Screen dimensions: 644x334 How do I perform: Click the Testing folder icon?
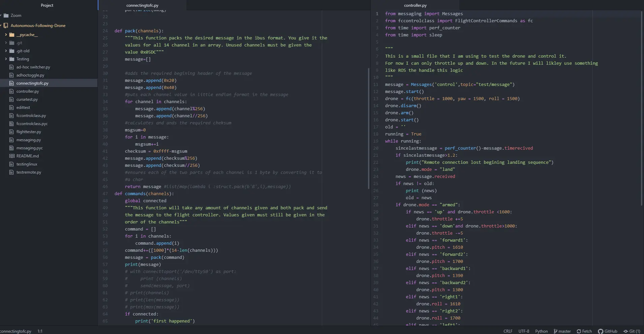tap(12, 59)
